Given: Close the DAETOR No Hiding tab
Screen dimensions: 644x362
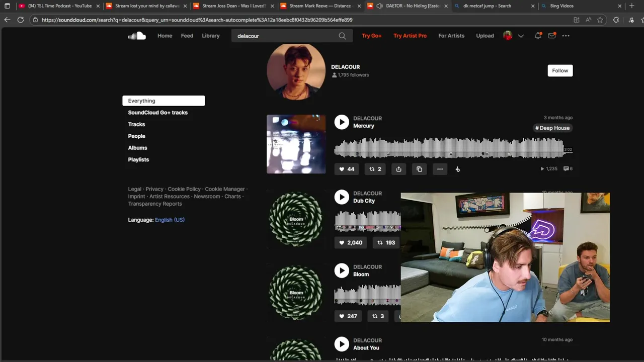Looking at the screenshot, I should [x=446, y=6].
